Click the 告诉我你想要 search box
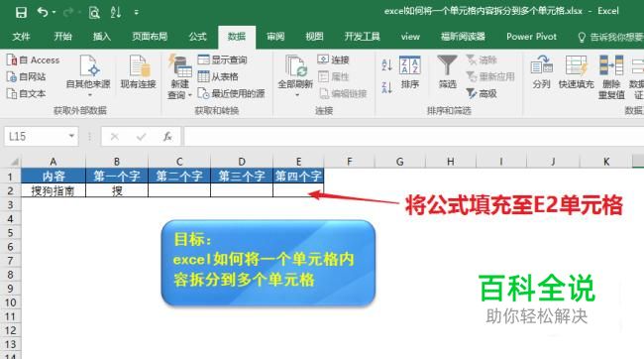 click(x=610, y=37)
